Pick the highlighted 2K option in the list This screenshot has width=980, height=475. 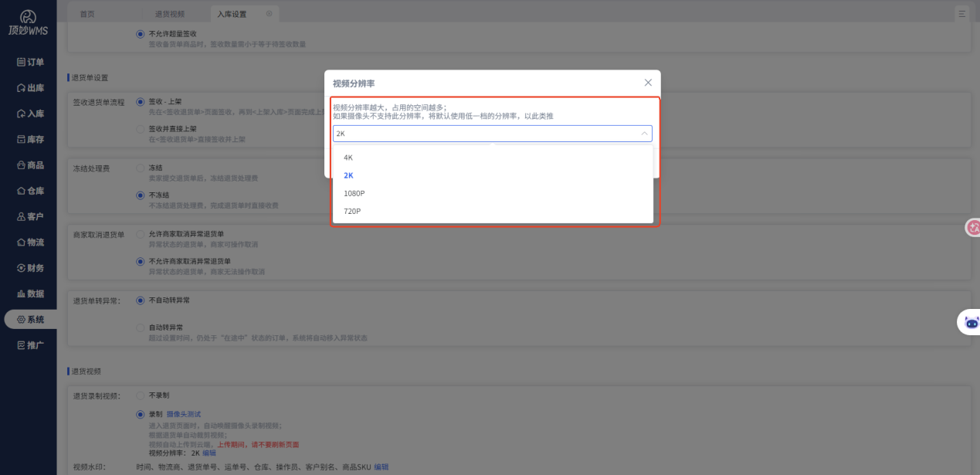coord(493,175)
